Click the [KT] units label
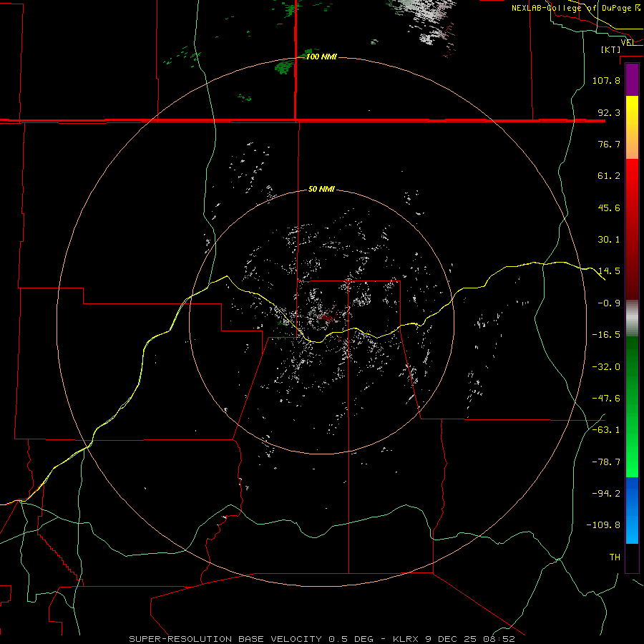The width and height of the screenshot is (644, 644). [611, 49]
